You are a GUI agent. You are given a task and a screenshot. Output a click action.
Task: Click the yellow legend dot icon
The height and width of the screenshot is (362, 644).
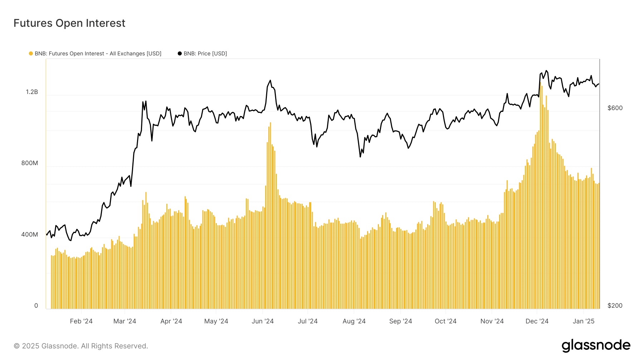click(30, 53)
